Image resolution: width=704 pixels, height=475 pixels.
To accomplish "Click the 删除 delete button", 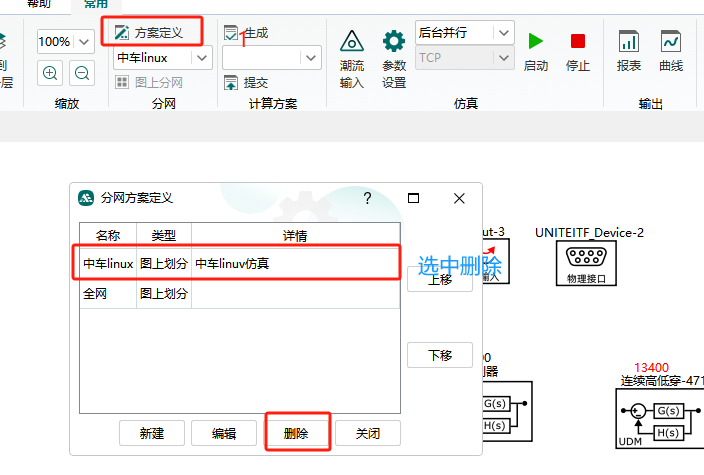I will coord(296,433).
